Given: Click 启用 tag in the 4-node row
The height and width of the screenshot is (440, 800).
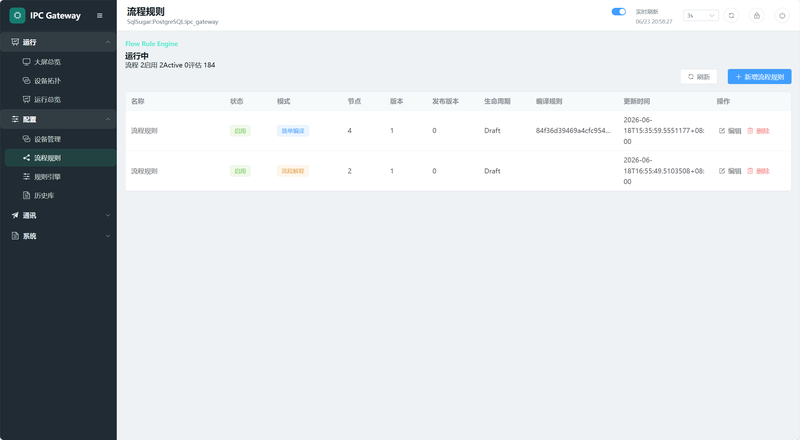Looking at the screenshot, I should [240, 131].
